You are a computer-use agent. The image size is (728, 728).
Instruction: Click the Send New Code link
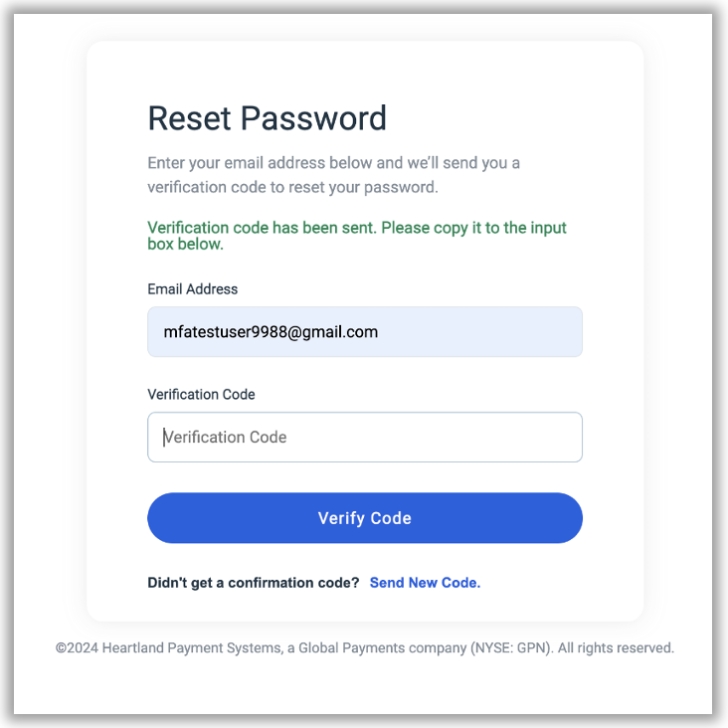tap(425, 583)
